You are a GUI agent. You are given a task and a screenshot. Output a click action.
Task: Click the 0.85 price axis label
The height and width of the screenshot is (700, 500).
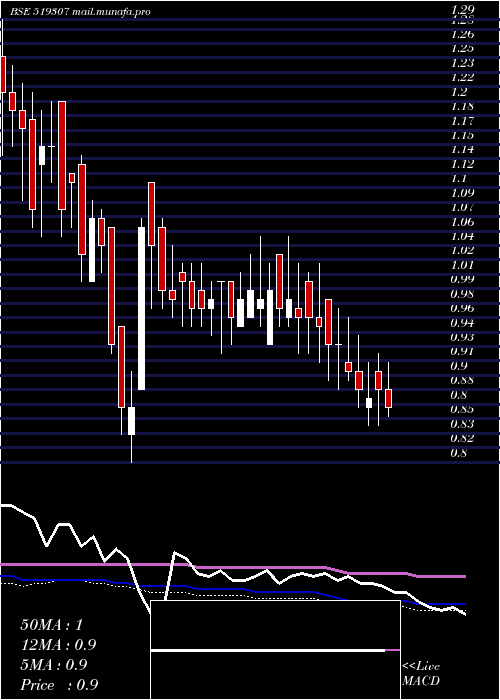463,409
